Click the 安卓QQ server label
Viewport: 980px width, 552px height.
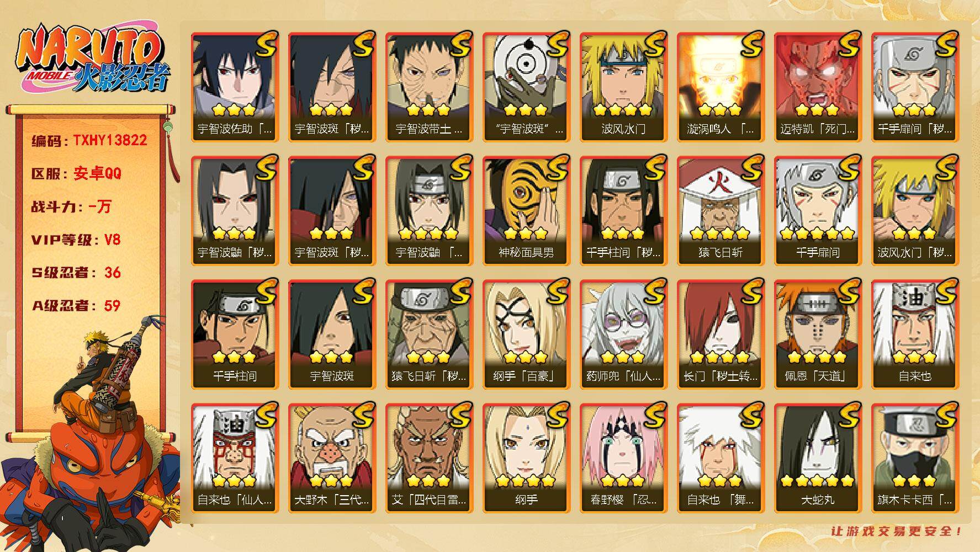(x=97, y=173)
